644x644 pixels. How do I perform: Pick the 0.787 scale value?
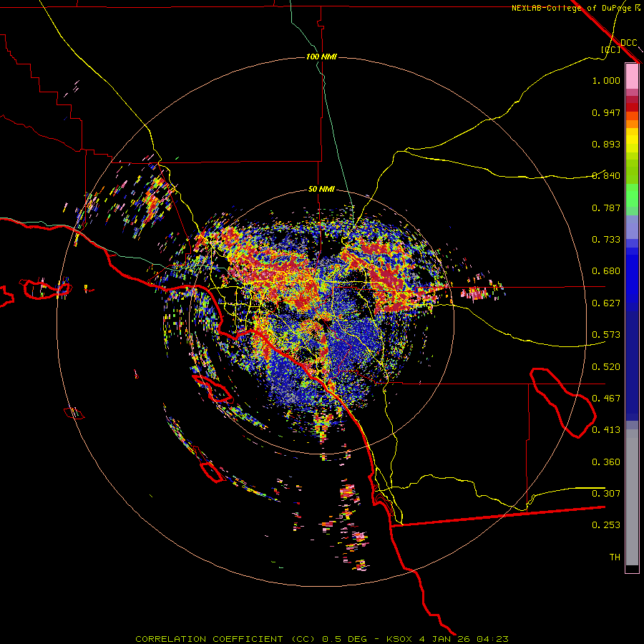[606, 208]
